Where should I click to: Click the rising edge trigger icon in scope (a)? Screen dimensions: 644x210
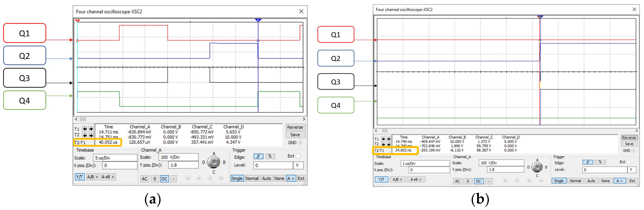coord(257,158)
